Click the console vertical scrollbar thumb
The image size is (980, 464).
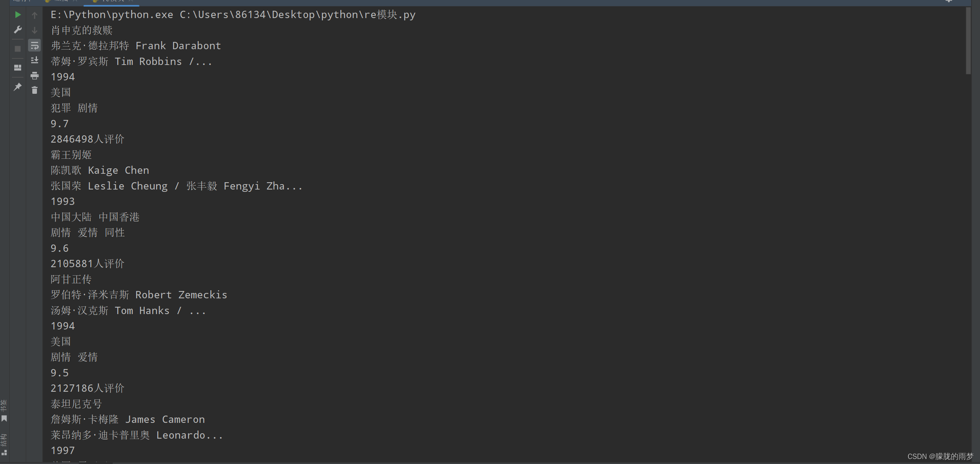pos(968,41)
